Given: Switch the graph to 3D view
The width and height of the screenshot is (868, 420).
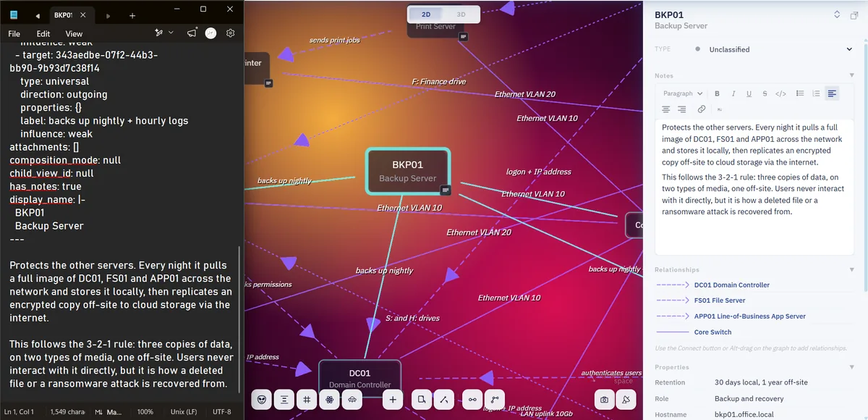Looking at the screenshot, I should point(461,14).
